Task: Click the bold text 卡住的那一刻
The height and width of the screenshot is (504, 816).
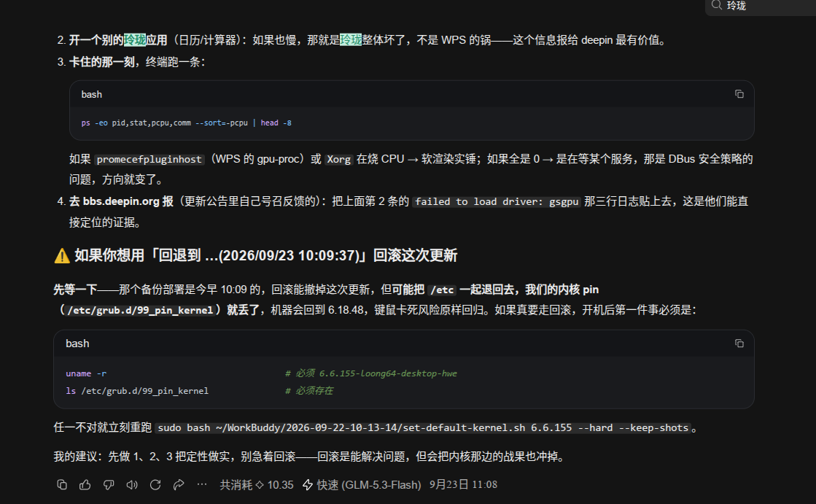Action: [x=102, y=62]
